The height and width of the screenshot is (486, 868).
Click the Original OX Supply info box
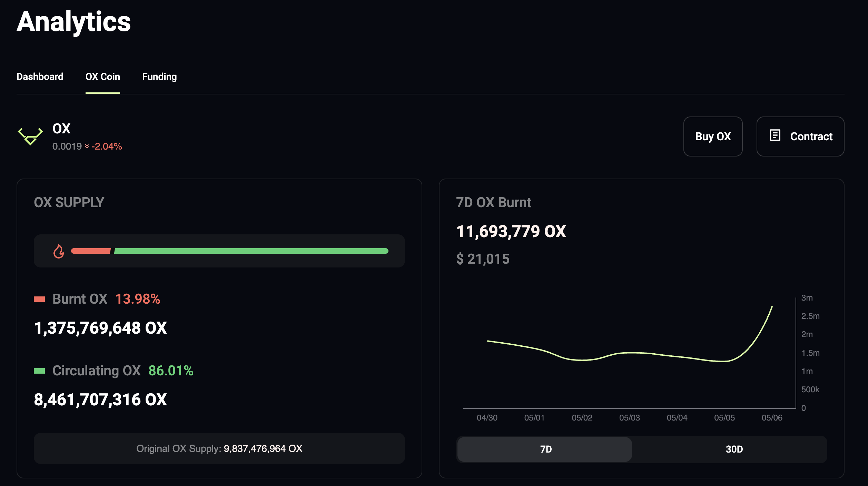pyautogui.click(x=219, y=448)
